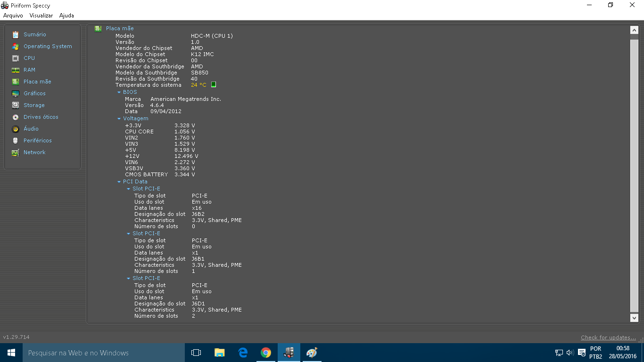Click the Áudio speaker icon in sidebar
The height and width of the screenshot is (362, 644).
[16, 129]
